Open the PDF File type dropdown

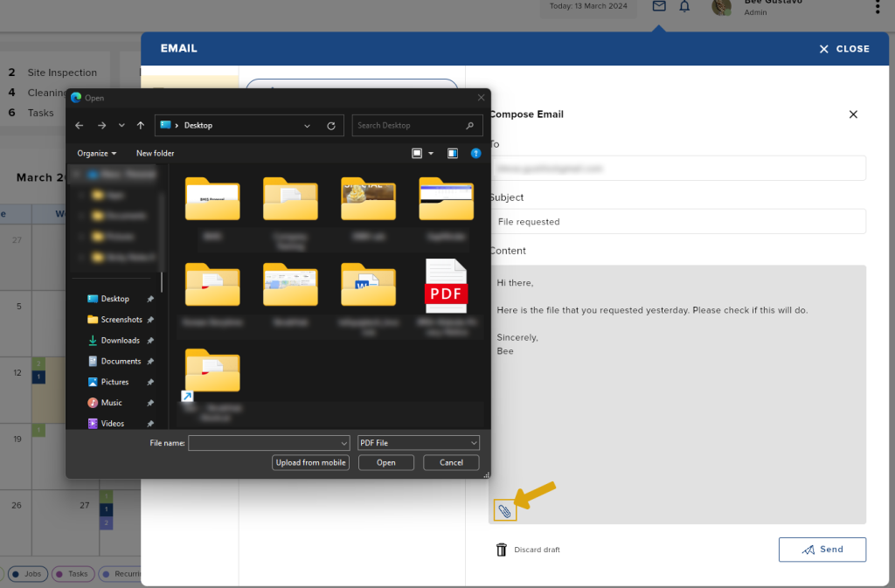(419, 443)
